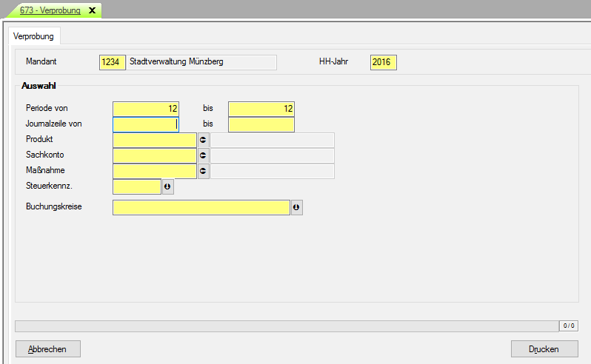
Task: Click into the Produkt input field
Action: coord(154,140)
